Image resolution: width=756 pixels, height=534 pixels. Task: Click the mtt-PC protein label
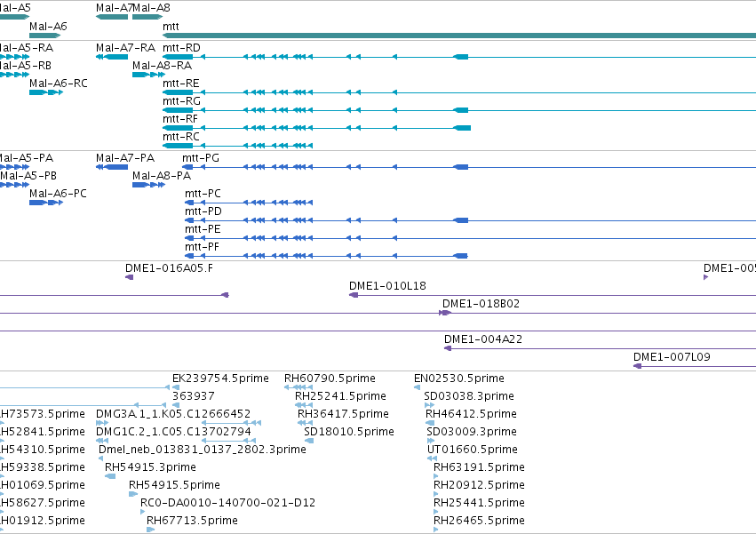203,194
